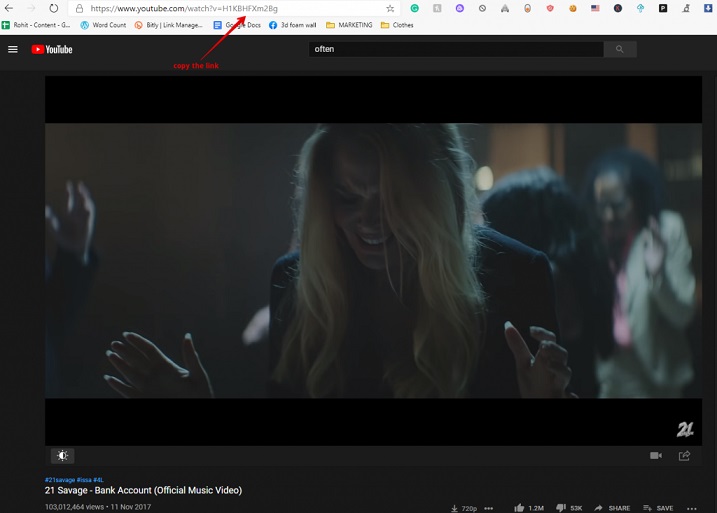This screenshot has width=717, height=513.
Task: Click the black P extension icon
Action: (663, 8)
